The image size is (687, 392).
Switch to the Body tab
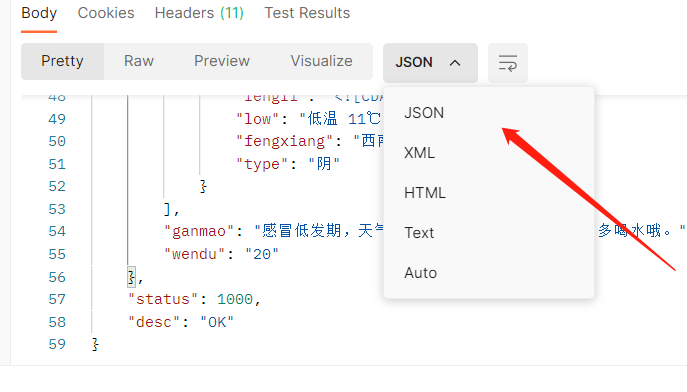click(x=39, y=13)
